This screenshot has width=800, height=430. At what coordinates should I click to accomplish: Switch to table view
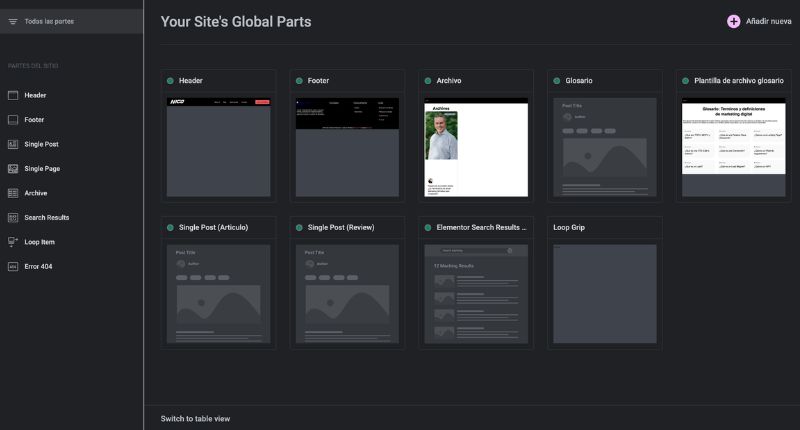195,418
